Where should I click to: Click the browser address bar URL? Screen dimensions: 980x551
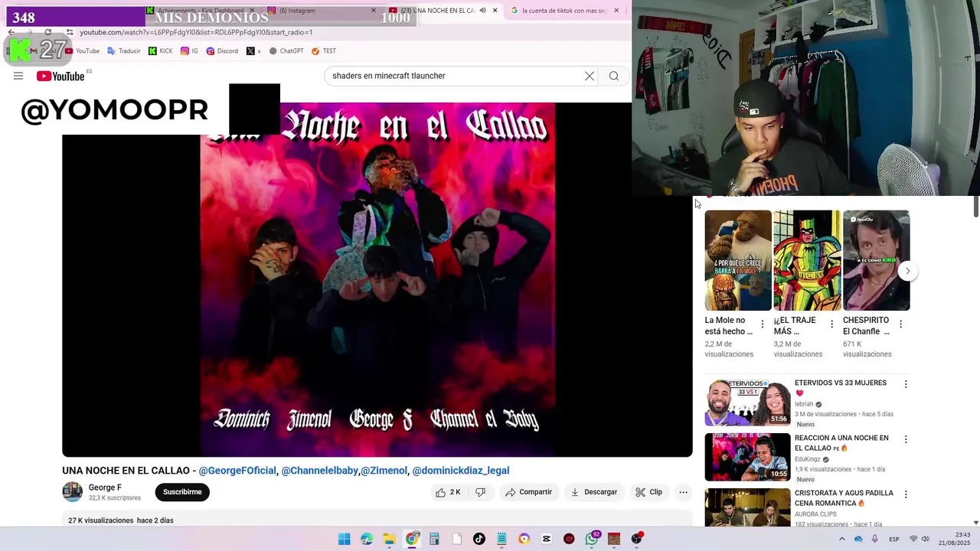tap(196, 32)
